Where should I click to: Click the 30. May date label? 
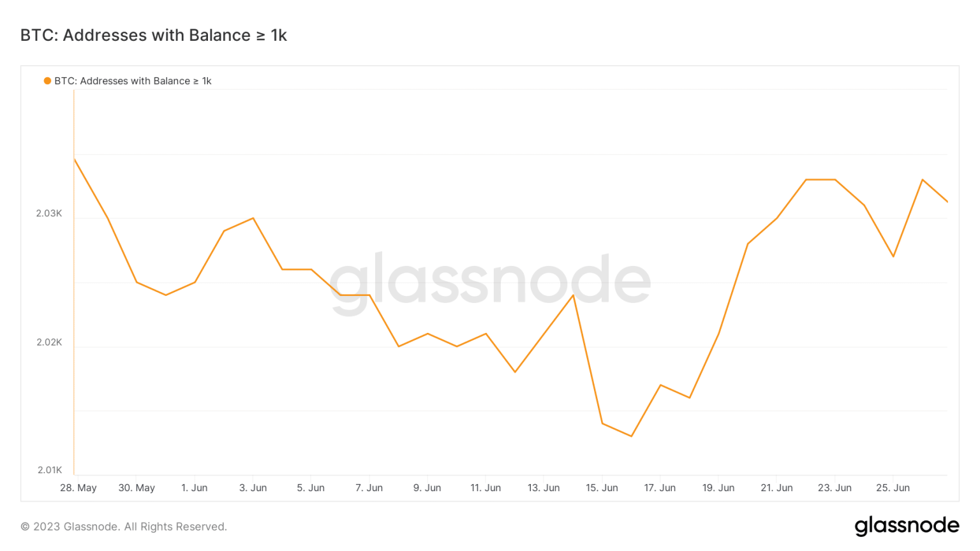[137, 488]
